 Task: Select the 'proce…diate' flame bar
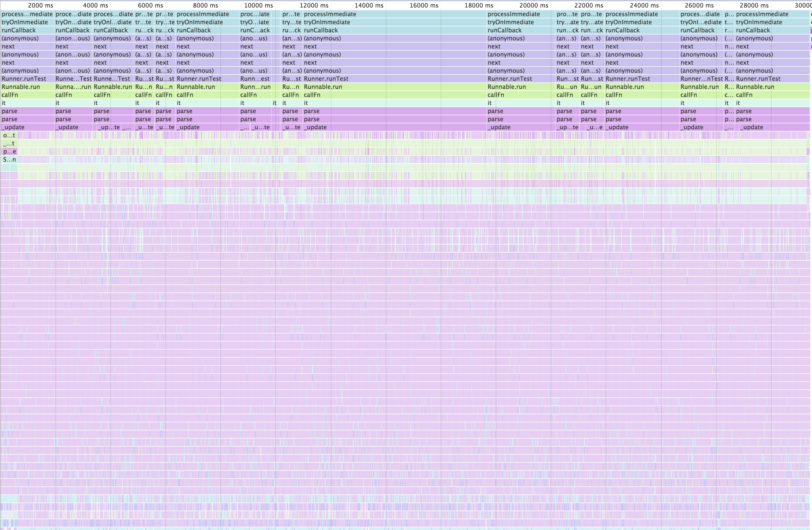(73, 14)
